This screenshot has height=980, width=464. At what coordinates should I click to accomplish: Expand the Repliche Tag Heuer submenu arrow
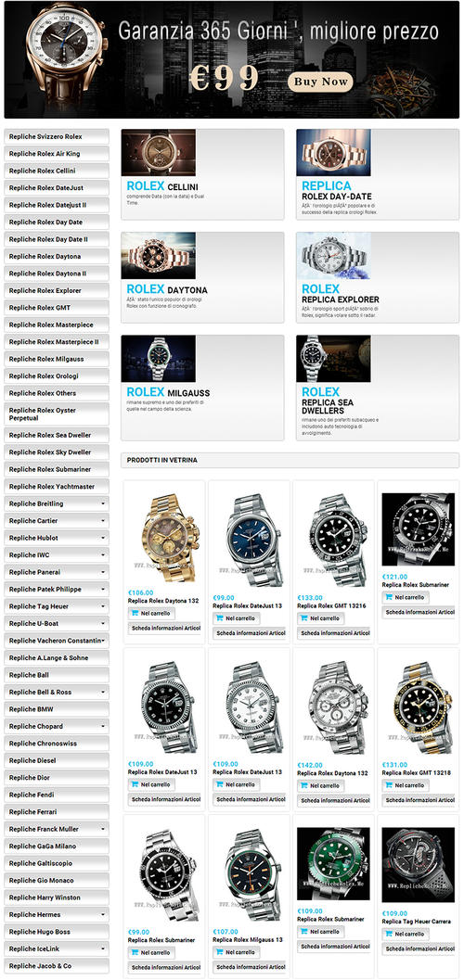coord(103,606)
